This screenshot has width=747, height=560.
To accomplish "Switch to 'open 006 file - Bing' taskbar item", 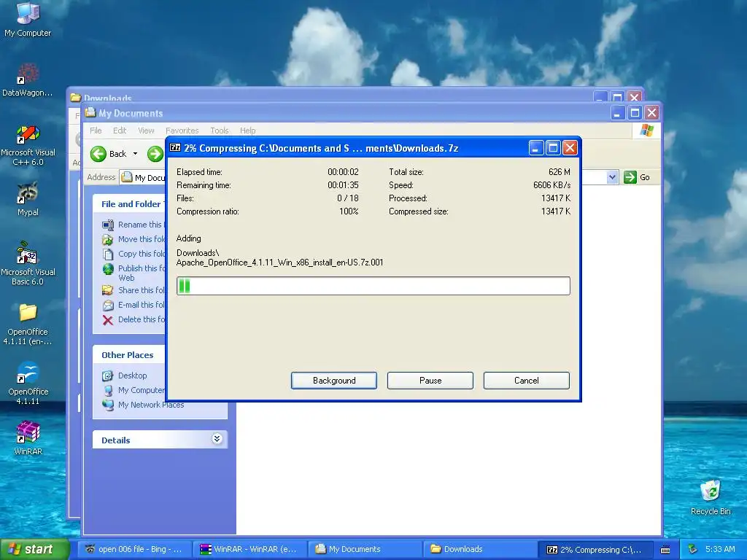I will tap(135, 549).
